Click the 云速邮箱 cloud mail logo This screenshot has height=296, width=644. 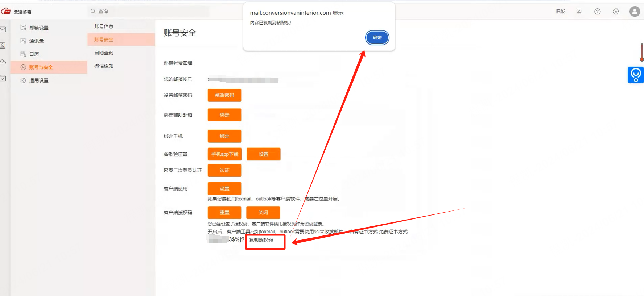click(x=16, y=12)
